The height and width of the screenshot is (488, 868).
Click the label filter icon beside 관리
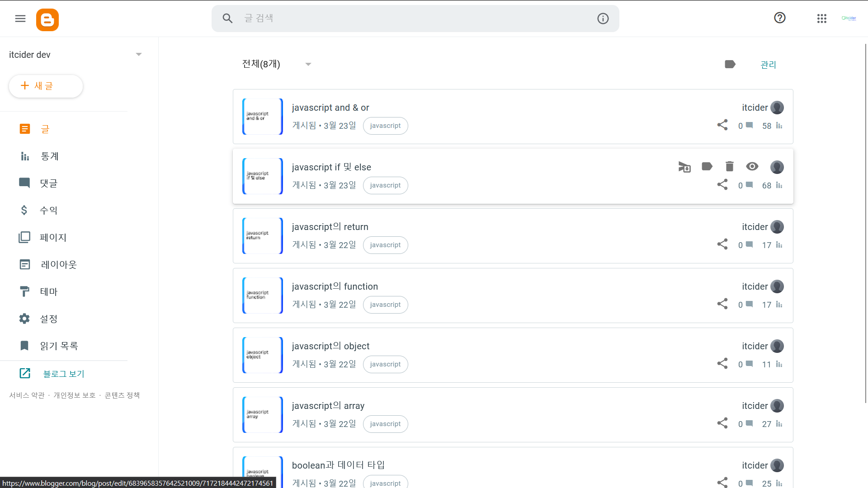tap(730, 64)
